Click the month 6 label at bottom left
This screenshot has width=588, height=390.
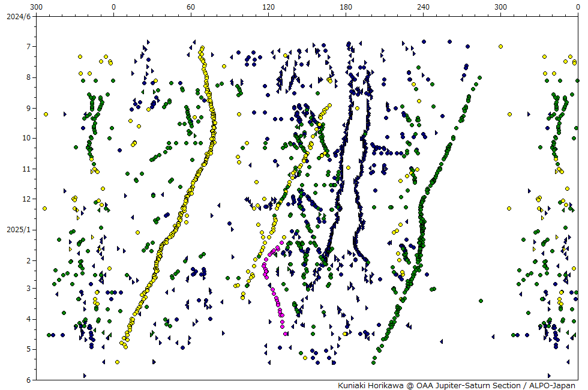28,380
